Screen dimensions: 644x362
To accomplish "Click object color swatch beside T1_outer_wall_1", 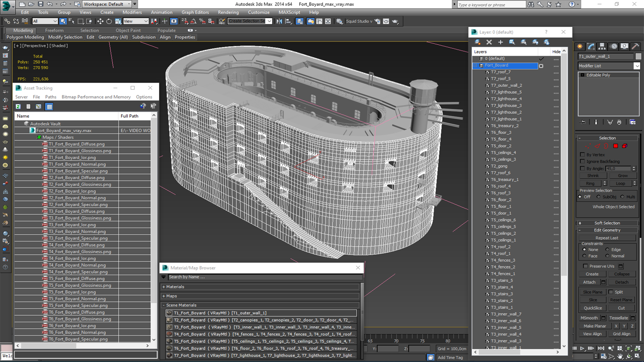I will (638, 56).
